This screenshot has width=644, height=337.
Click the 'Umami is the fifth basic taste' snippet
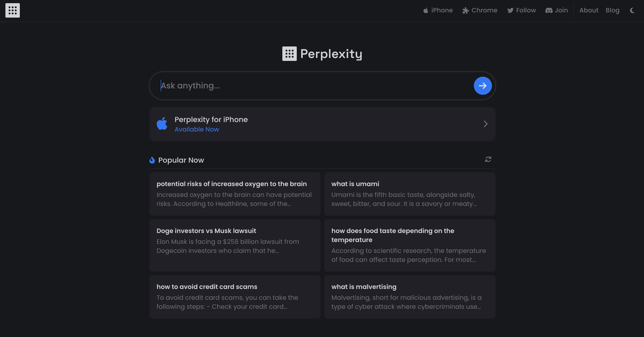[x=404, y=199]
